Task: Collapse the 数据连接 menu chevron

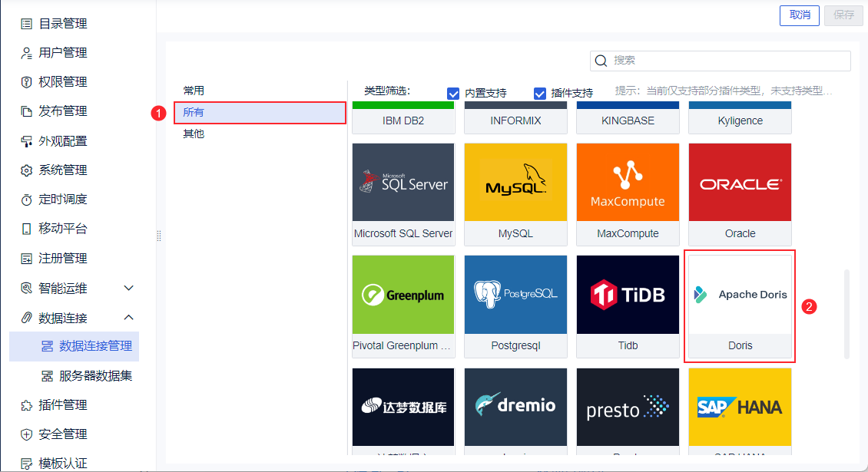Action: point(128,318)
